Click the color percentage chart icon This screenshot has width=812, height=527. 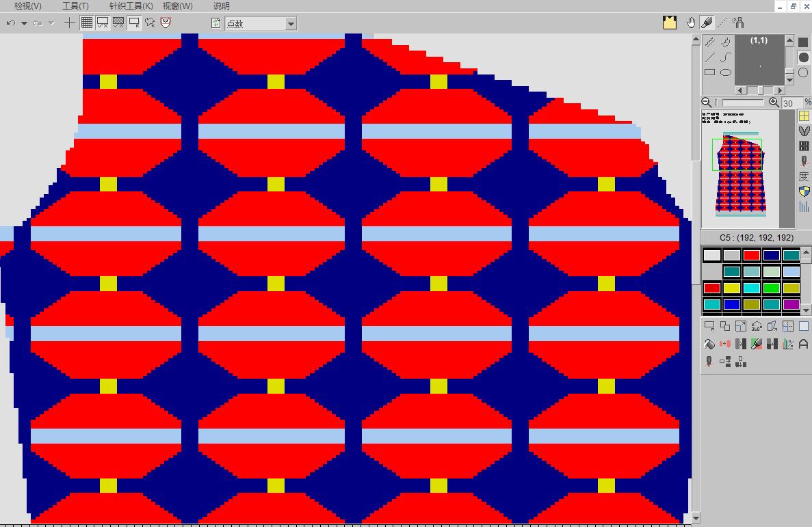(x=787, y=344)
